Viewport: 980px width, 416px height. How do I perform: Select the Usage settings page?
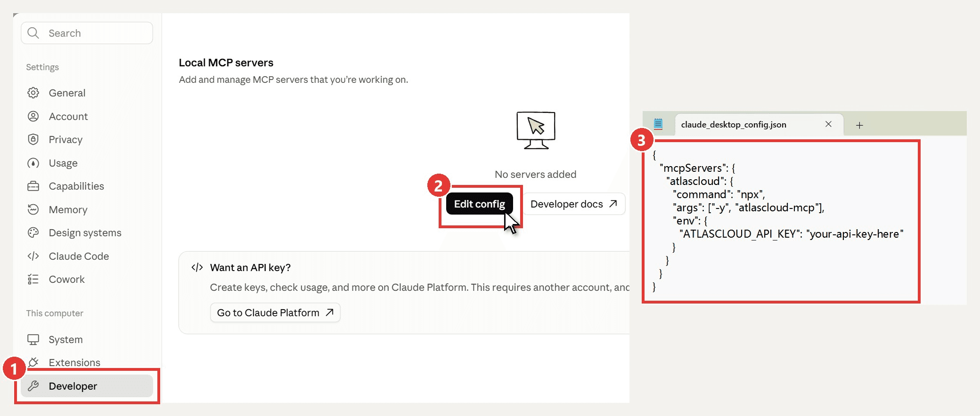point(87,163)
